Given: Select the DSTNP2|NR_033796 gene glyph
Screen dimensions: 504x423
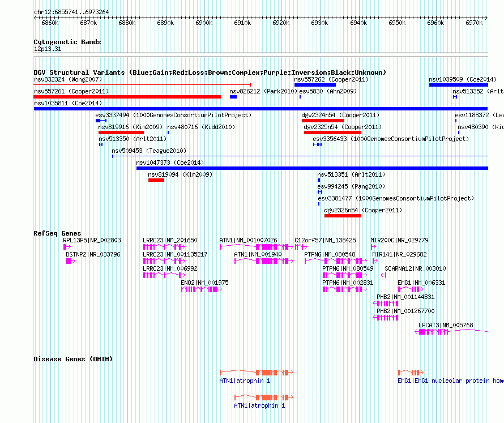Looking at the screenshot, I should click(x=70, y=261).
